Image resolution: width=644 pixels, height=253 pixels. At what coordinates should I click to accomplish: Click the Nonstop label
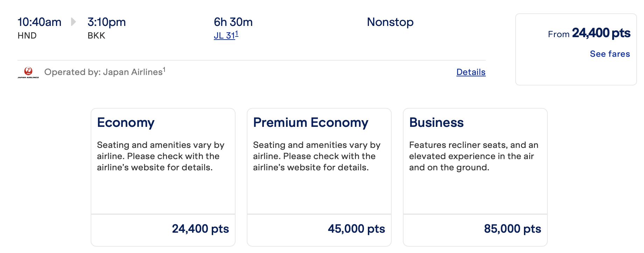pos(390,22)
